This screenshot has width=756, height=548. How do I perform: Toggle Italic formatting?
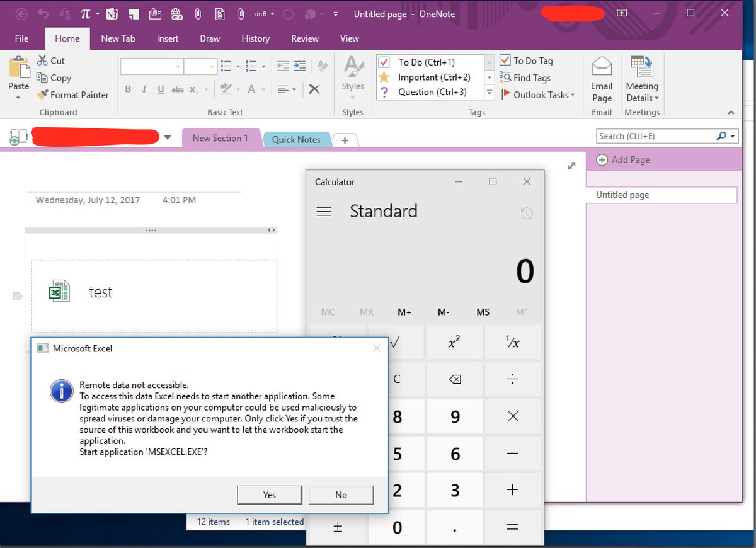point(144,89)
